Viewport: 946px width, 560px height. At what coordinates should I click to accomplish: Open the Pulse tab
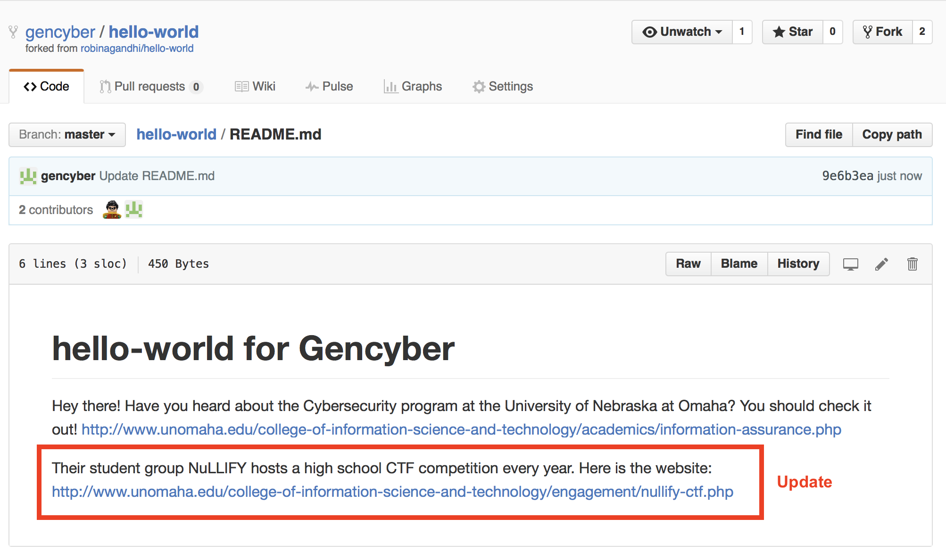[x=329, y=87]
